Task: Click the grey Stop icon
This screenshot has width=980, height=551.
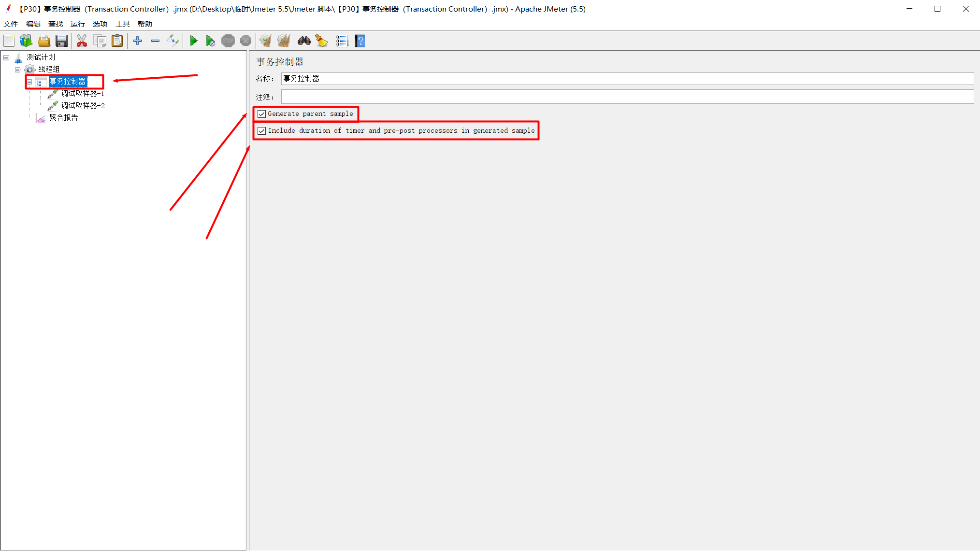Action: [x=228, y=41]
